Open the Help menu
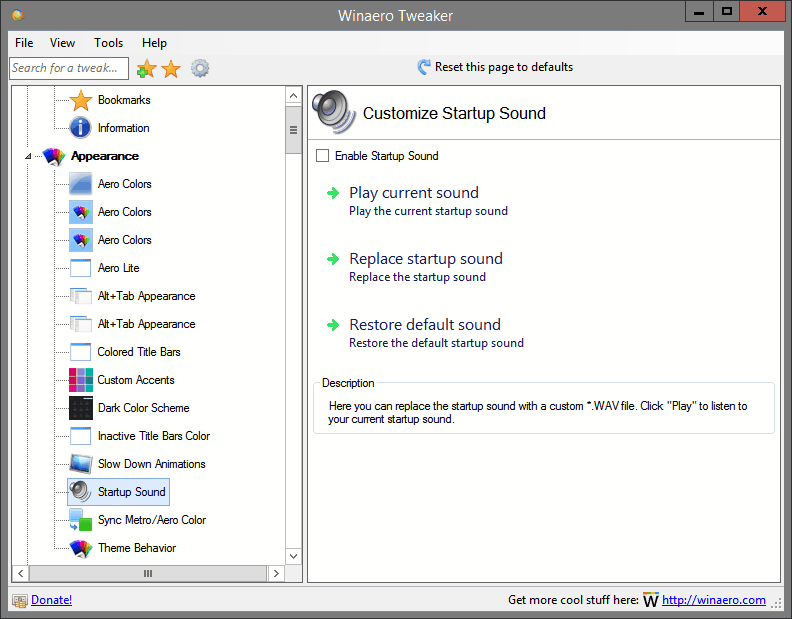Image resolution: width=792 pixels, height=619 pixels. [x=154, y=43]
